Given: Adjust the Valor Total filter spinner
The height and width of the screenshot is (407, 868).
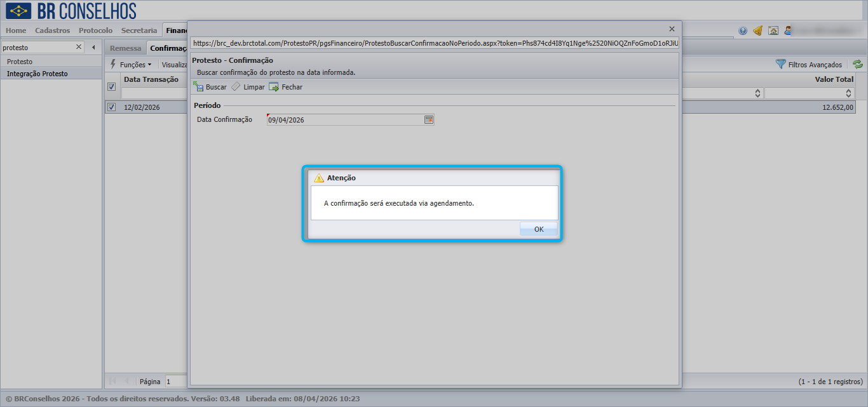Looking at the screenshot, I should 848,93.
